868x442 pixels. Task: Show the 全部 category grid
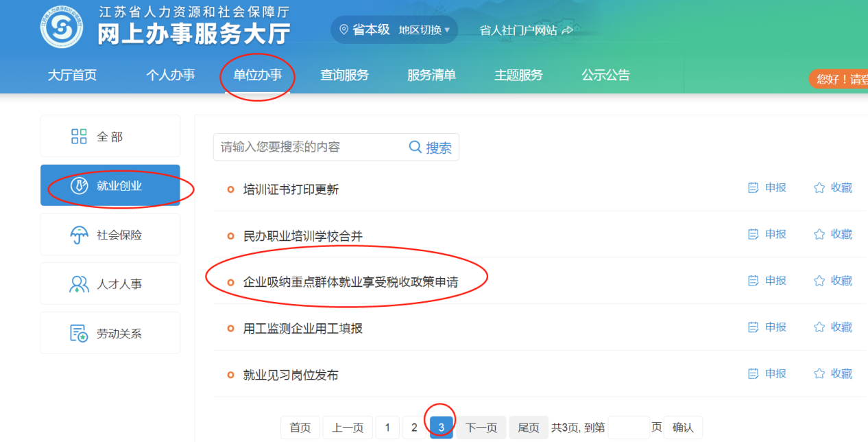point(80,137)
